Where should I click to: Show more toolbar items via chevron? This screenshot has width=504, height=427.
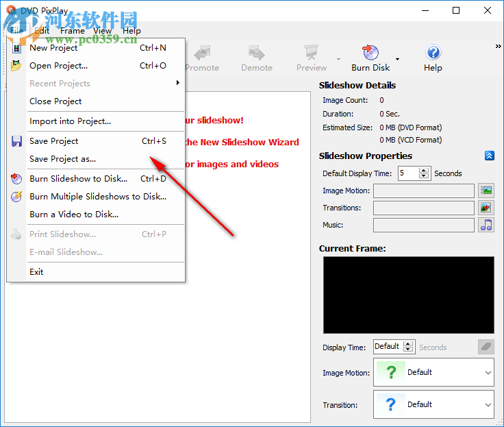tap(498, 47)
